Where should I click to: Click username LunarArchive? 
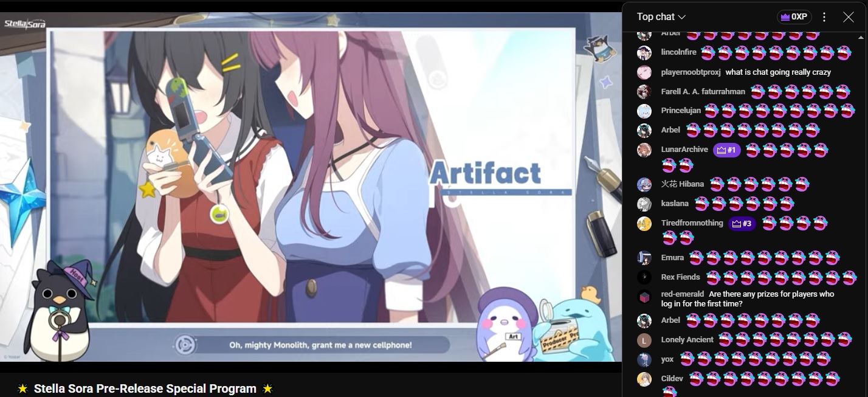tap(684, 150)
